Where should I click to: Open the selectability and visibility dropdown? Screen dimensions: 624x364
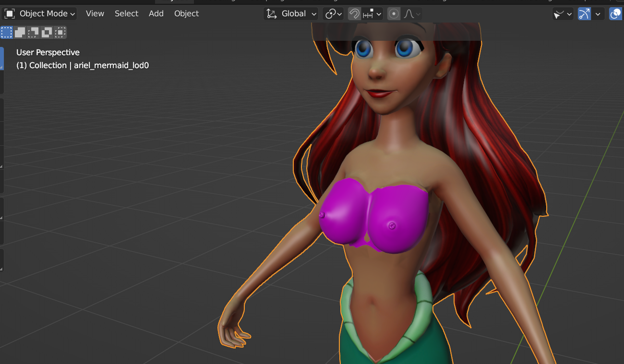click(563, 14)
